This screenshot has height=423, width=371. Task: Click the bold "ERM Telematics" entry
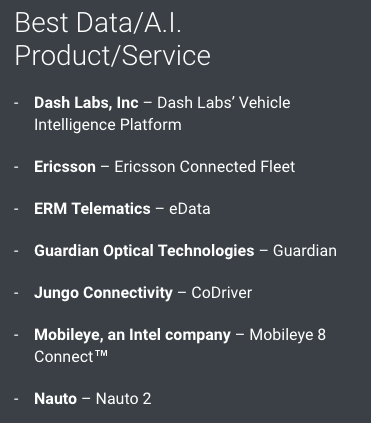pyautogui.click(x=92, y=209)
